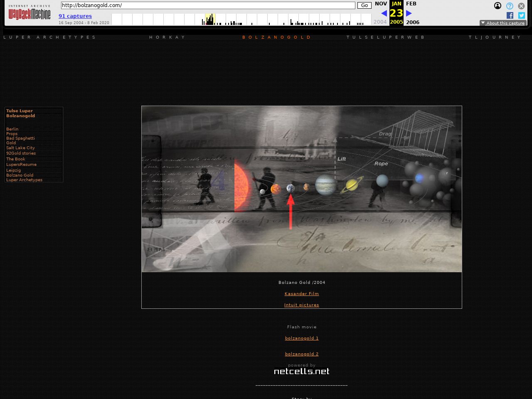The image size is (532, 399).
Task: Open the user account icon
Action: 498,6
